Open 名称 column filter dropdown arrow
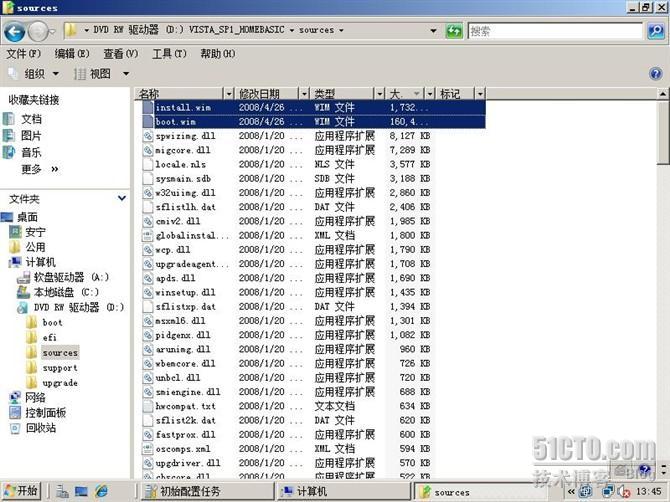The width and height of the screenshot is (670, 502). [x=229, y=94]
